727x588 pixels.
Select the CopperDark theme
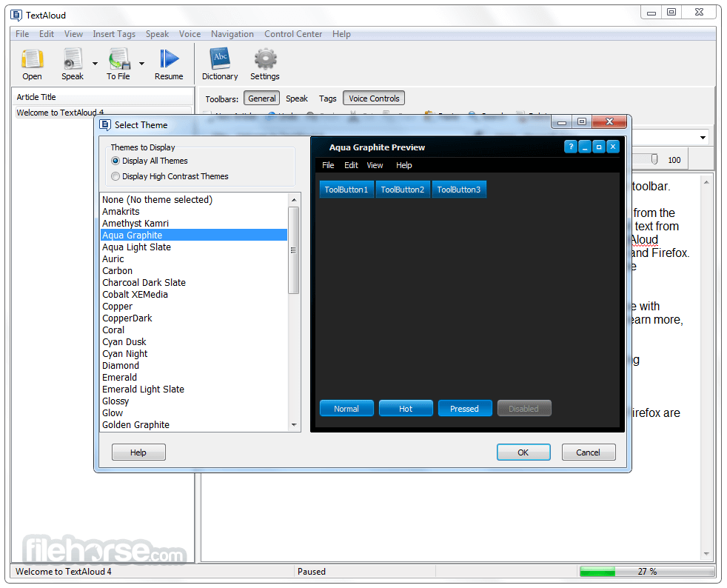coord(194,318)
